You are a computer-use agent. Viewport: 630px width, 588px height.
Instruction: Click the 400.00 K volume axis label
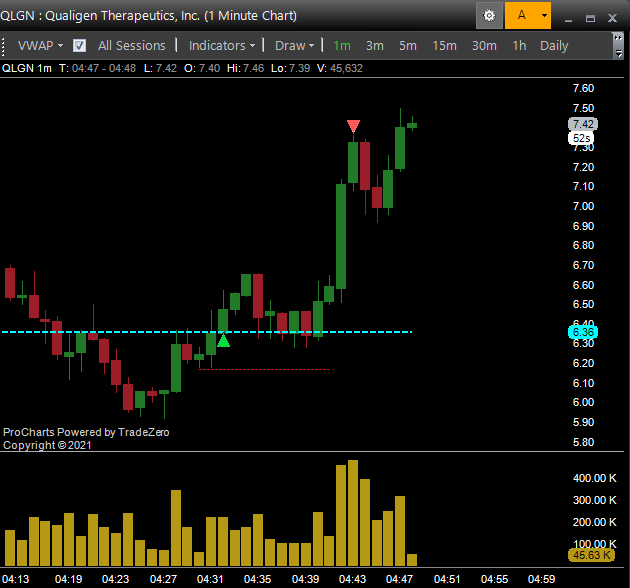594,478
